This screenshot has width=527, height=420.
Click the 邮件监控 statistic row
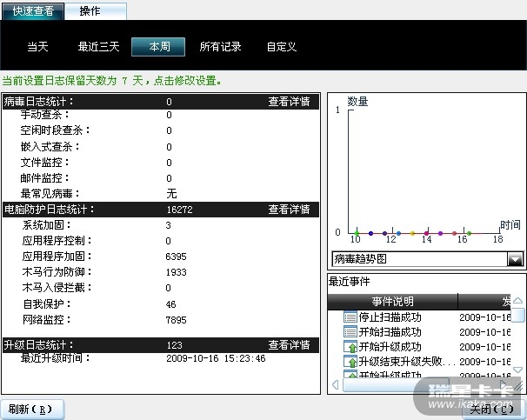click(161, 177)
